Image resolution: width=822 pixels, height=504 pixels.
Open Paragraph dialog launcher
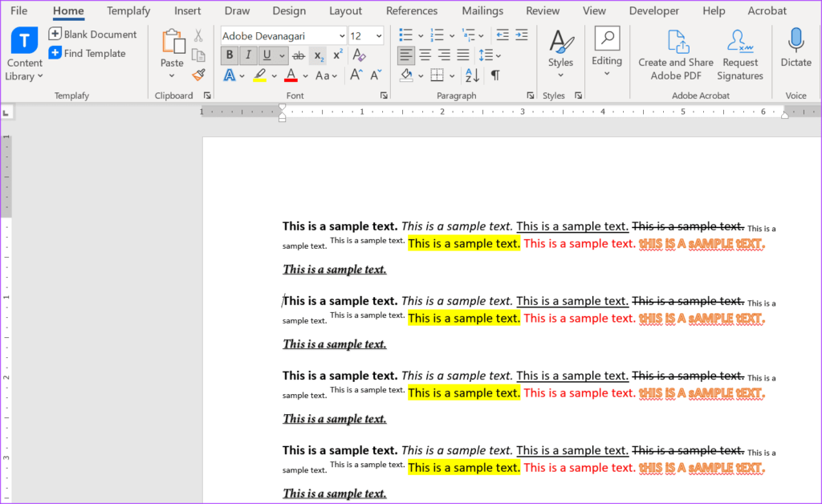tap(530, 96)
